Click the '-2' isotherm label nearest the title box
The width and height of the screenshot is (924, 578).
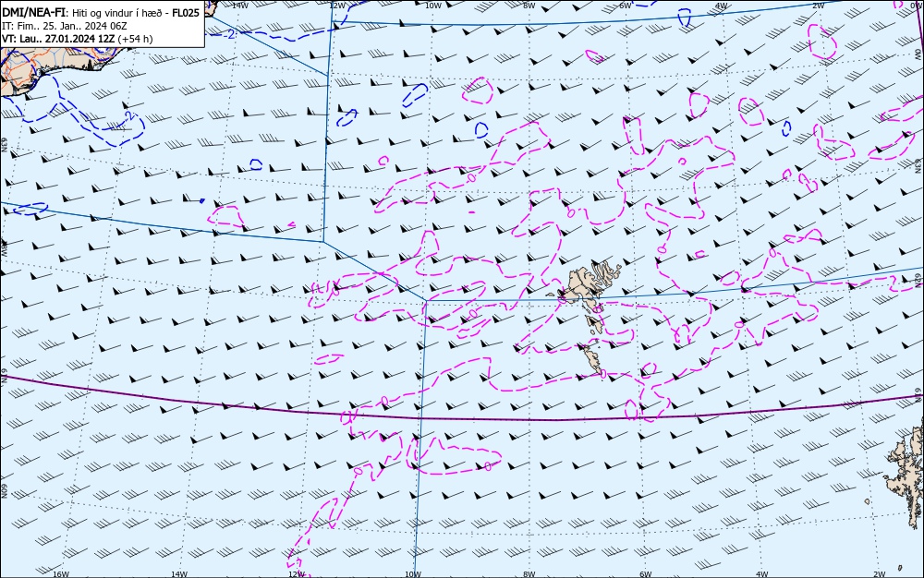tap(230, 35)
